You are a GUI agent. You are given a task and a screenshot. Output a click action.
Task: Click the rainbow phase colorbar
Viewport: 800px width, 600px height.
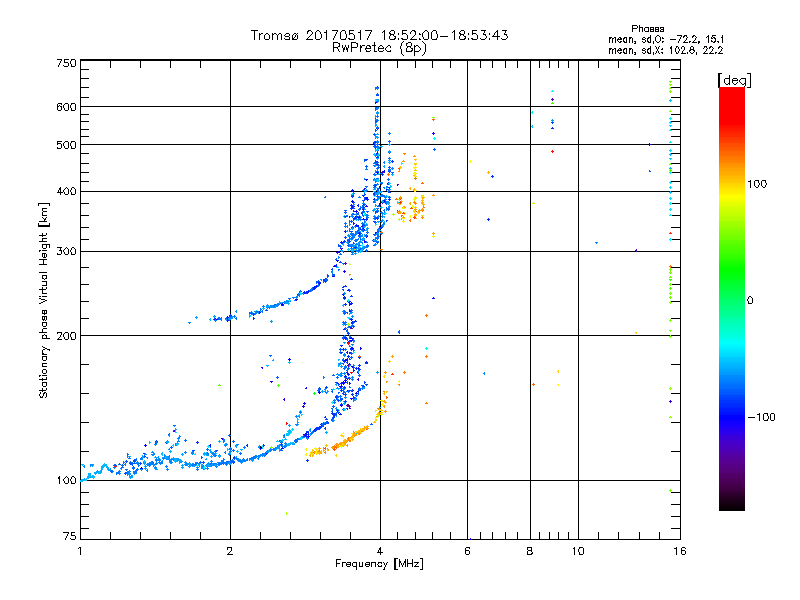(732, 298)
